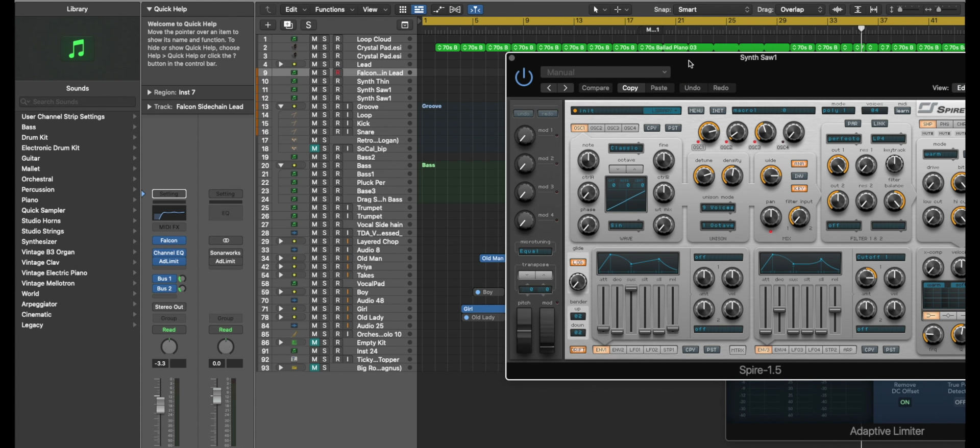Open the Functions menu
Image resolution: width=980 pixels, height=448 pixels.
(x=334, y=9)
